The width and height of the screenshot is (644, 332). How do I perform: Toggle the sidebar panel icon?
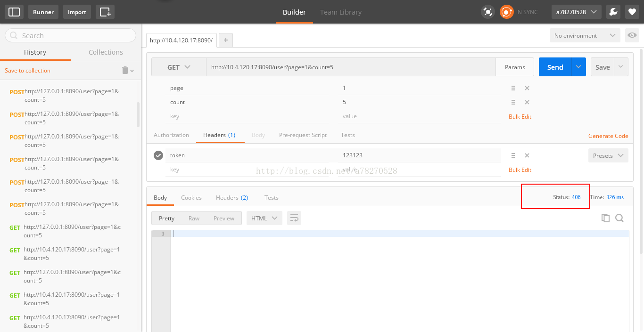[14, 12]
